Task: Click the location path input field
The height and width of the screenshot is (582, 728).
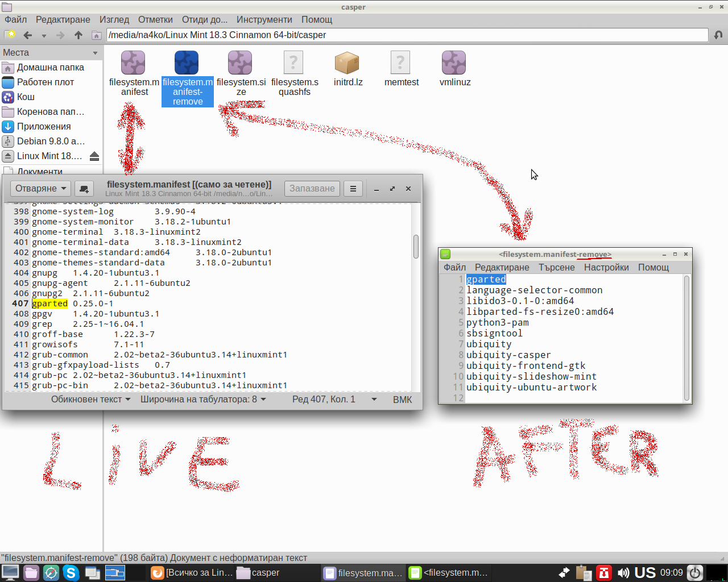Action: click(407, 35)
